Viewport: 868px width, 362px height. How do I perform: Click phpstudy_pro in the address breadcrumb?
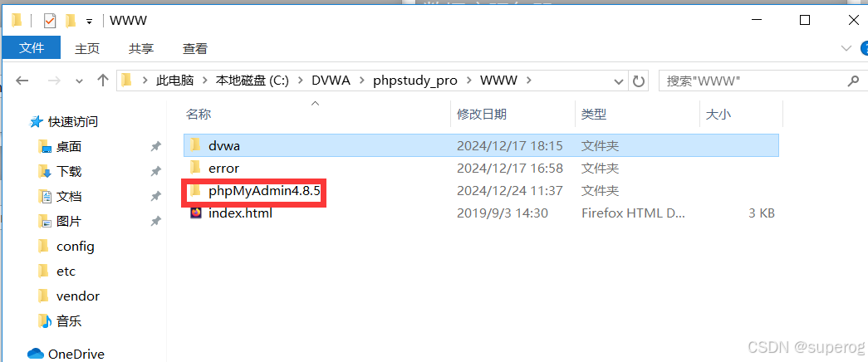pyautogui.click(x=415, y=81)
